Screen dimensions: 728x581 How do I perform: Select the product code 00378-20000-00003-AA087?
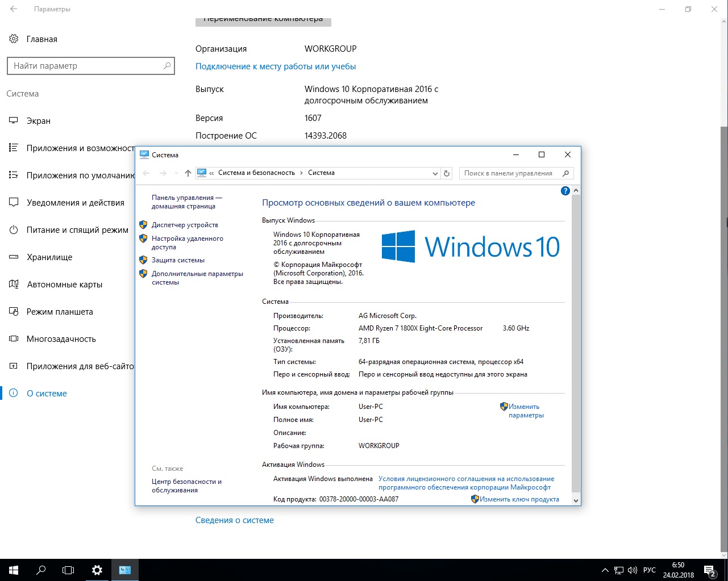pos(359,499)
